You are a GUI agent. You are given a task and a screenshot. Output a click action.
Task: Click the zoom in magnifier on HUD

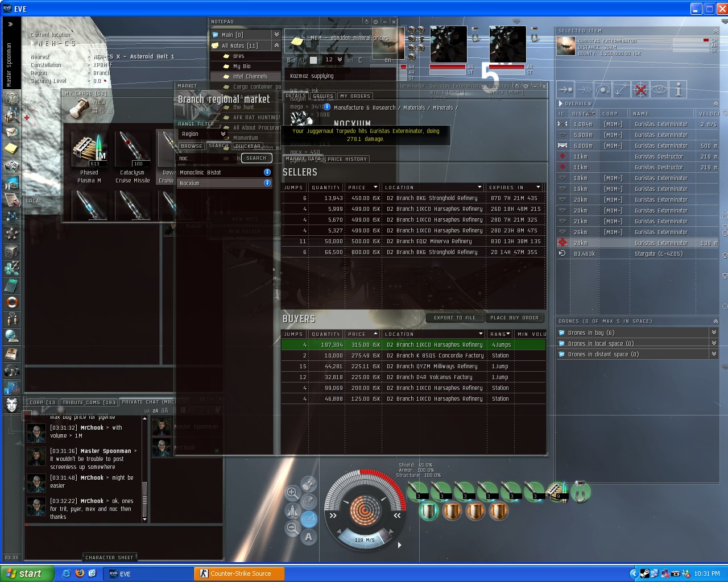coord(292,493)
